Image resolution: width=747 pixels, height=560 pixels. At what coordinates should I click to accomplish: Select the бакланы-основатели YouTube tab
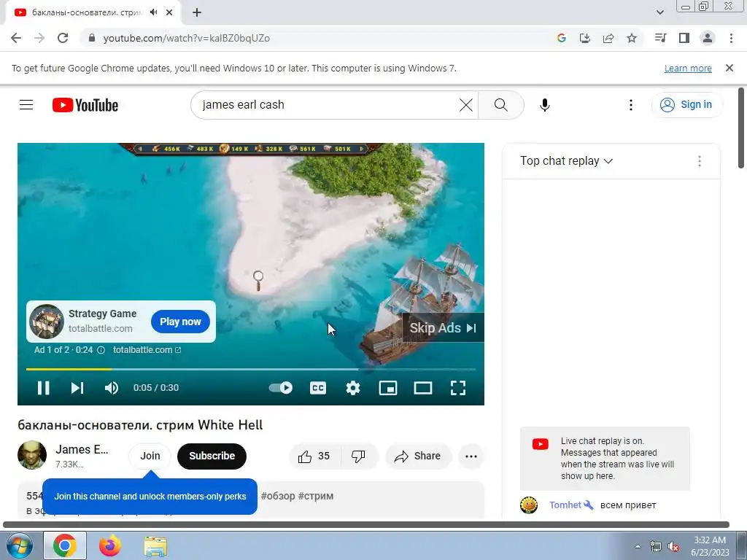tap(86, 12)
